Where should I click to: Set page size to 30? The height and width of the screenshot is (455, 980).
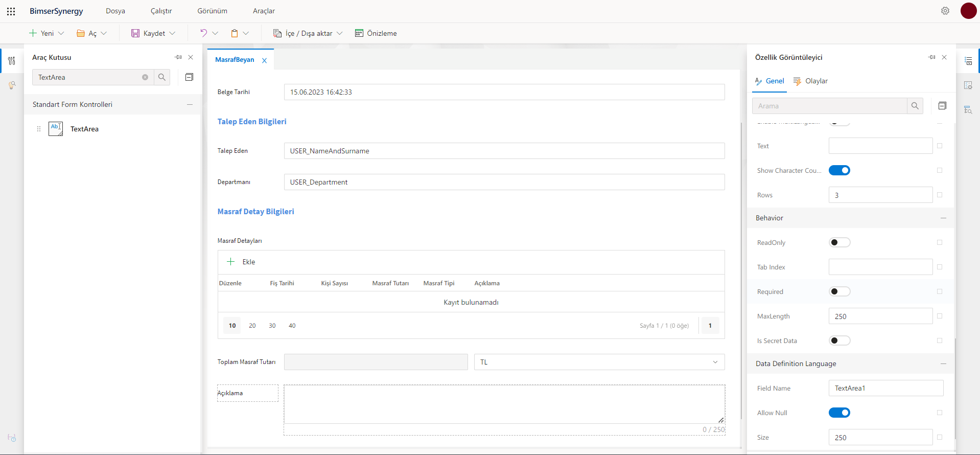click(272, 326)
